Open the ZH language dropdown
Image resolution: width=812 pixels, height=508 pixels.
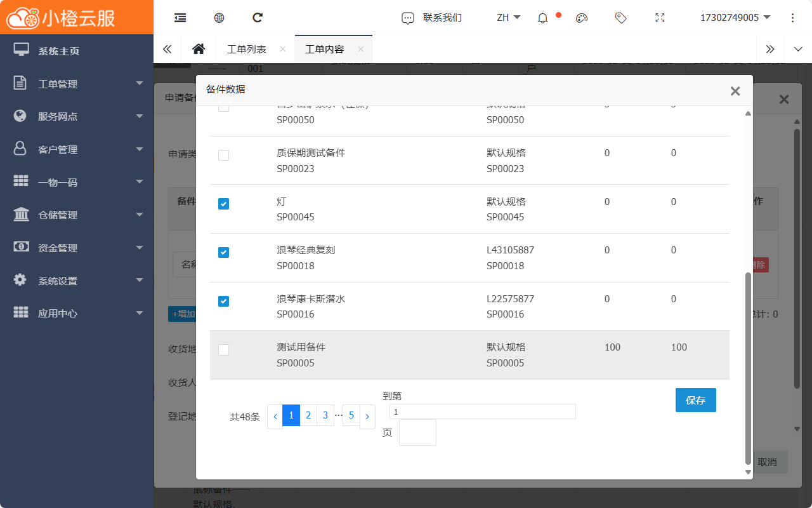pyautogui.click(x=509, y=18)
